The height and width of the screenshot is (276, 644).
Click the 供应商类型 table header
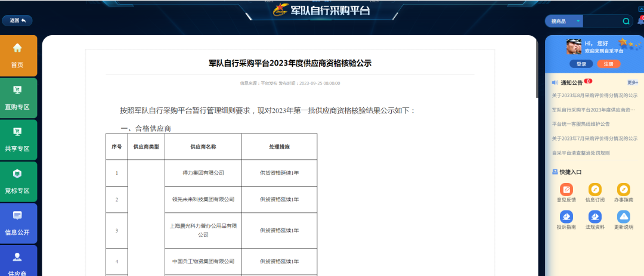click(x=146, y=147)
